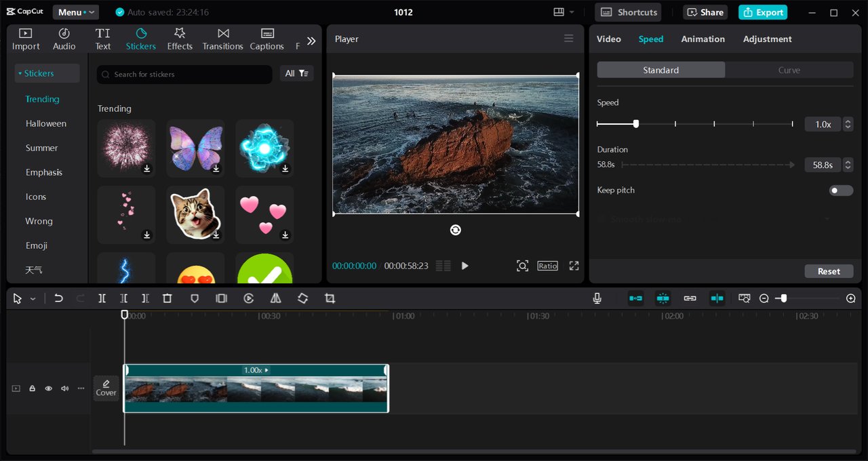868x461 pixels.
Task: Click the Rotate clip icon
Action: pos(302,298)
